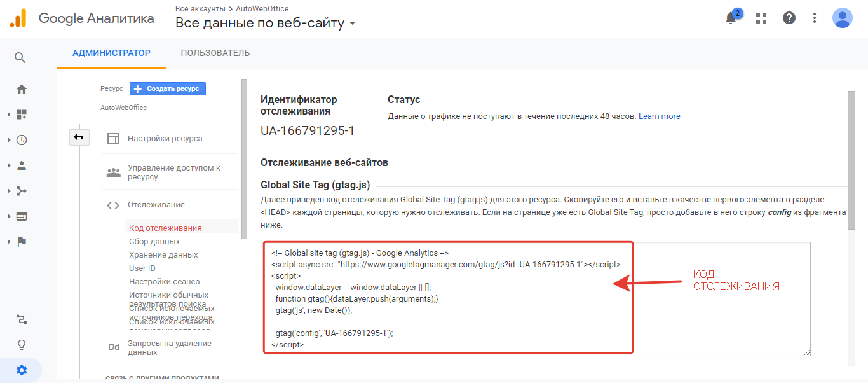868x383 pixels.
Task: Click the search magnifier icon in sidebar
Action: 20,58
